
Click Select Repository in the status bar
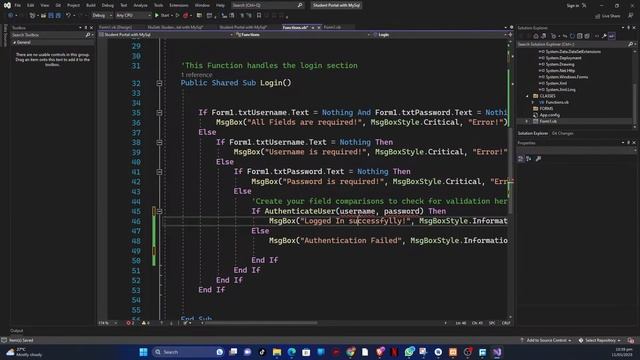[600, 340]
